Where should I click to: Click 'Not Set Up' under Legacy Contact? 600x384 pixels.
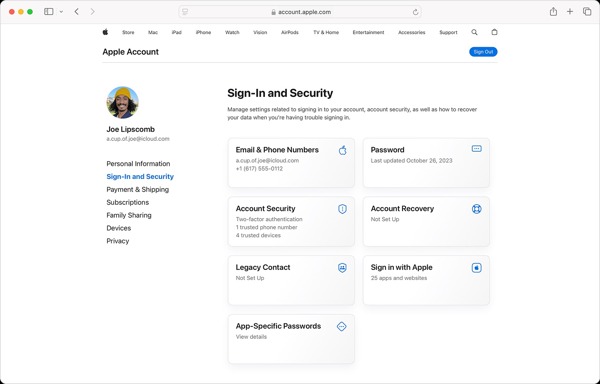point(250,278)
